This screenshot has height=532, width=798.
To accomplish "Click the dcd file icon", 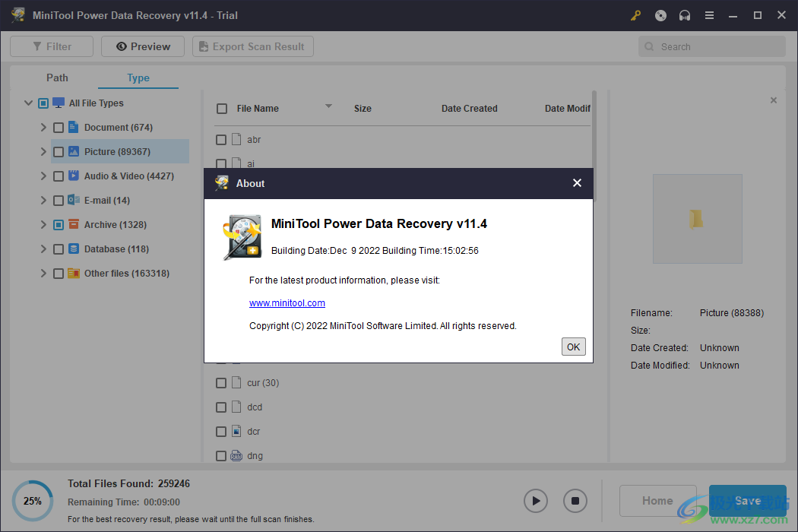I will click(236, 407).
